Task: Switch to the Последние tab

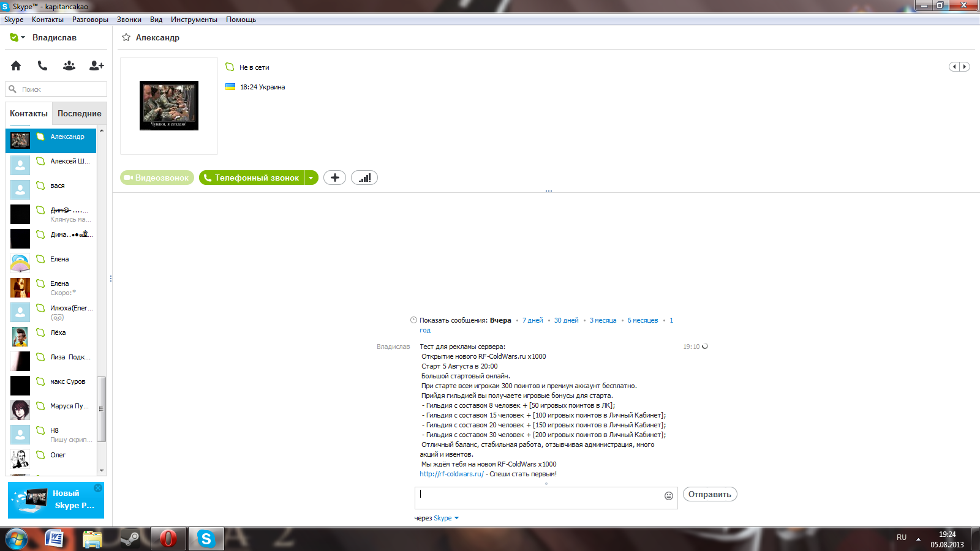Action: coord(80,114)
